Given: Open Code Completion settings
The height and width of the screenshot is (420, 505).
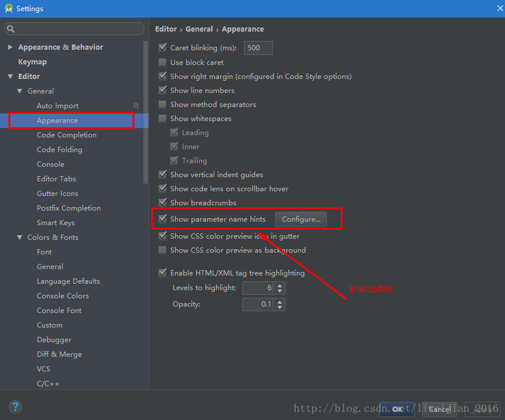Looking at the screenshot, I should pos(67,135).
